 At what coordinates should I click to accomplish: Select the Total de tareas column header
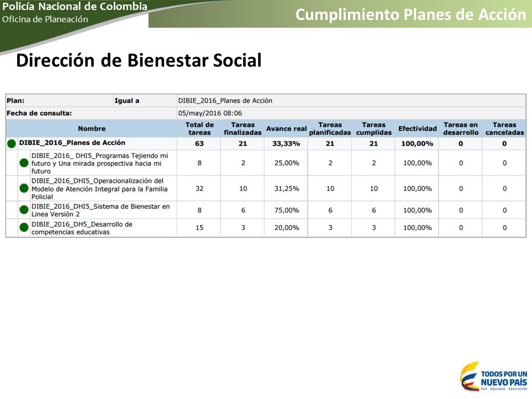click(199, 129)
